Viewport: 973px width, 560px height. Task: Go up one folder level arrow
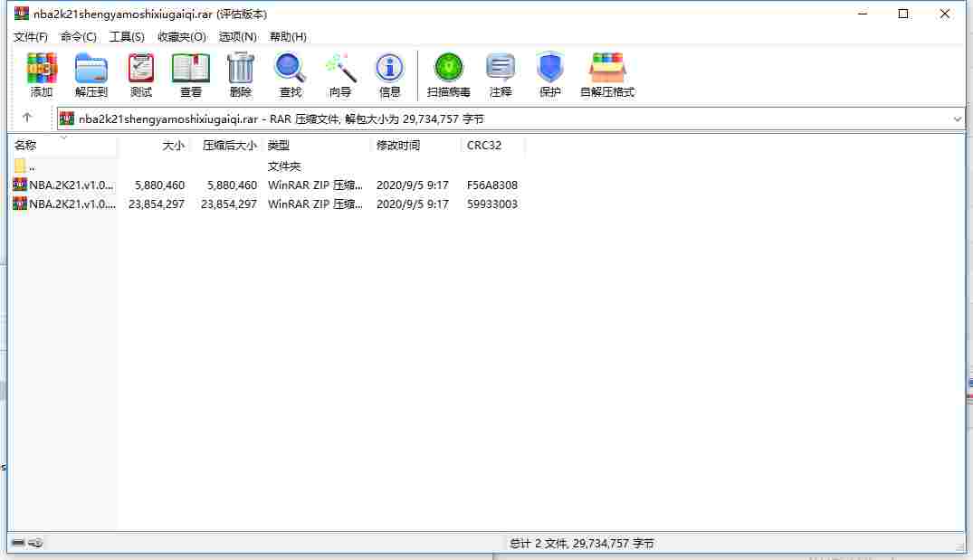point(26,118)
